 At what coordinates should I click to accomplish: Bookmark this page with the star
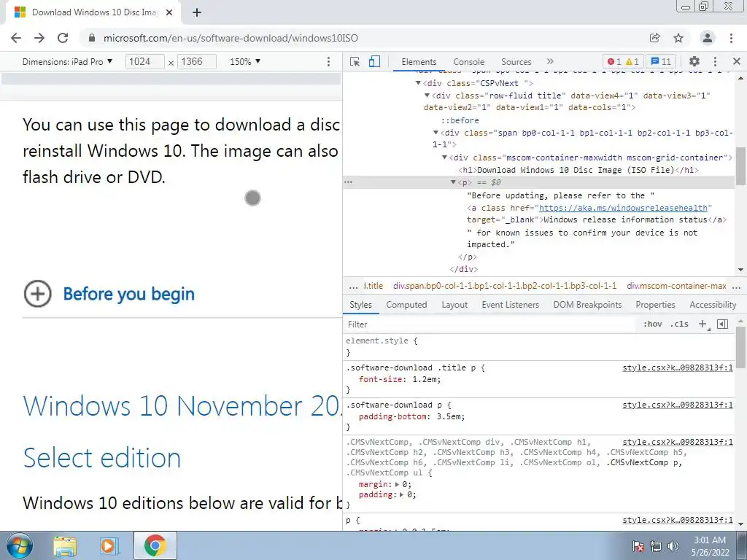pos(678,38)
